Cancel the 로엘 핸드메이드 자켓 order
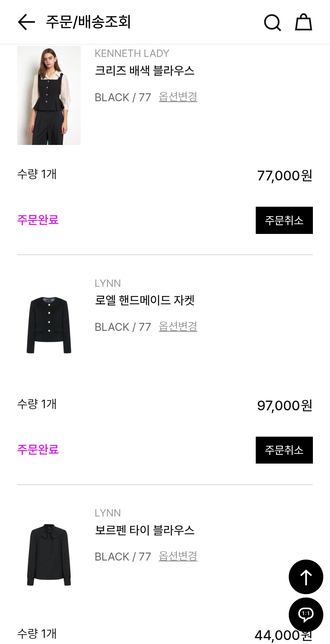This screenshot has height=644, width=330. click(284, 450)
